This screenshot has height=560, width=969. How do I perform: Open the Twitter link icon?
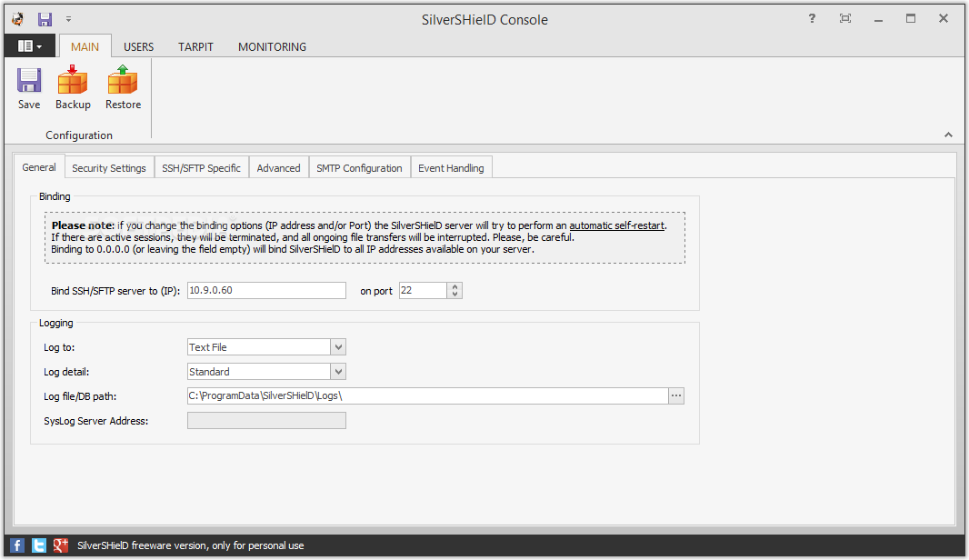tap(39, 545)
